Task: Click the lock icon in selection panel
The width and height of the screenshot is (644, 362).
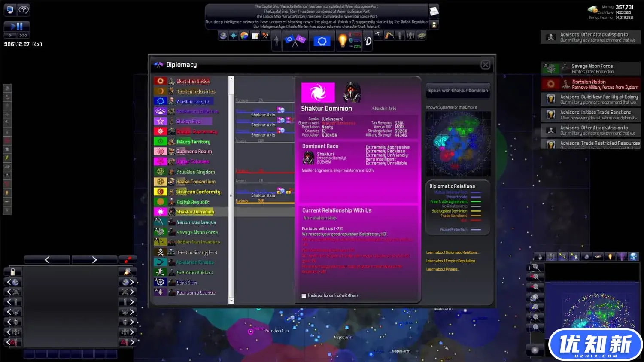Action: point(13,272)
